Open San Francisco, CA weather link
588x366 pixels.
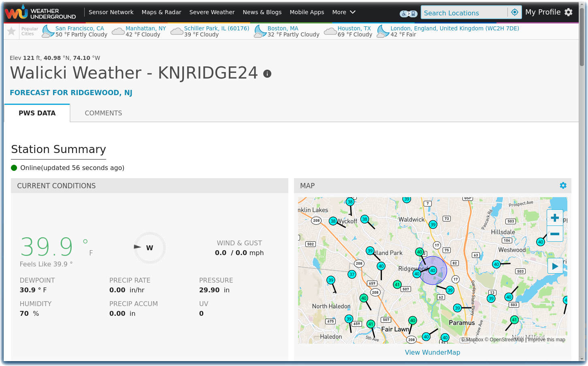pyautogui.click(x=80, y=28)
